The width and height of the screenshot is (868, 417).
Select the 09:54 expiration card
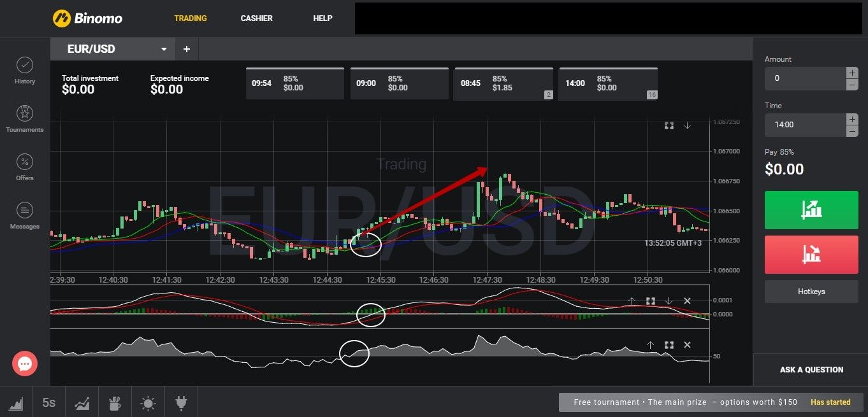tap(295, 83)
